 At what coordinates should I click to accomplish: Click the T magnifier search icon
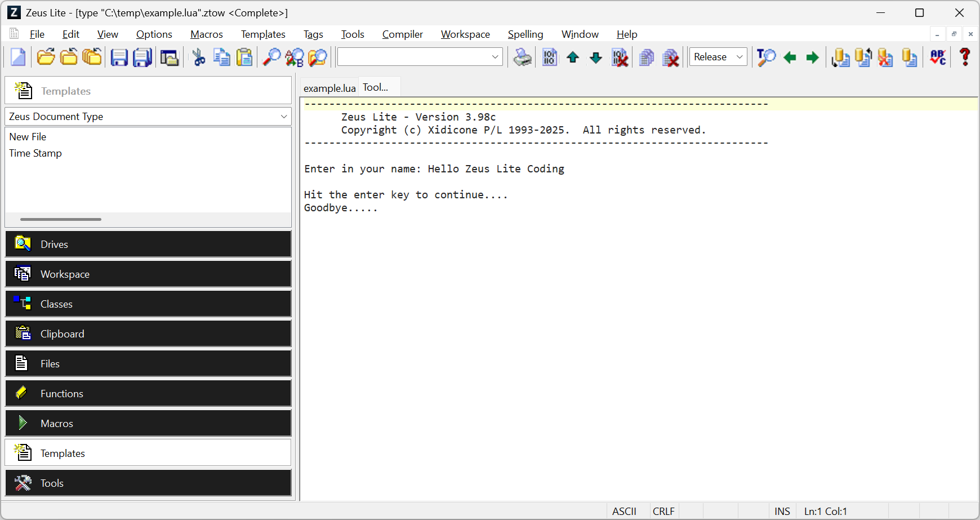[x=766, y=57]
